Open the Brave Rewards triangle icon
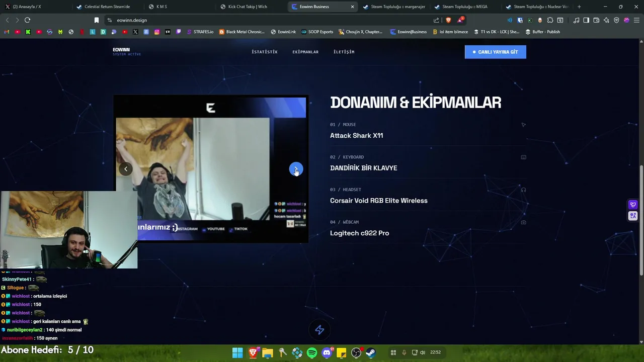The image size is (644, 362). click(x=460, y=20)
